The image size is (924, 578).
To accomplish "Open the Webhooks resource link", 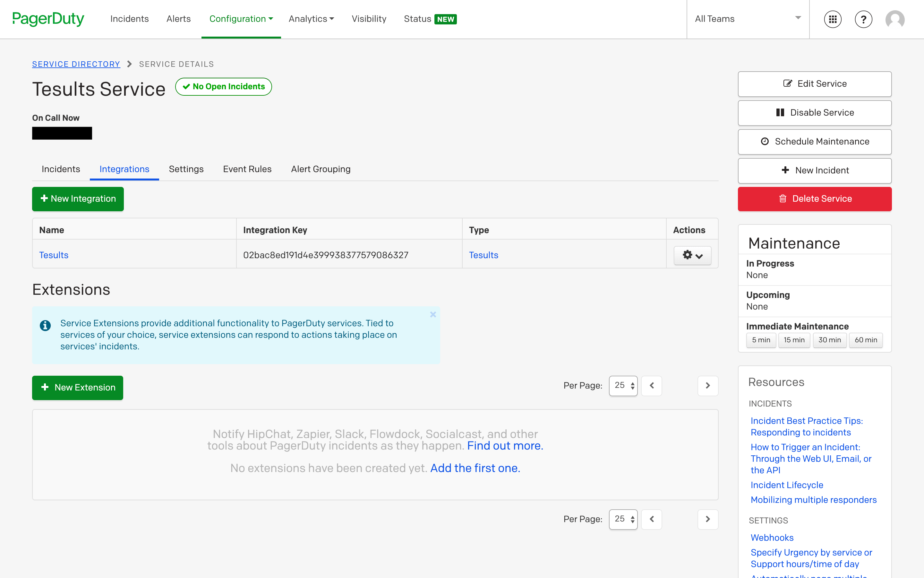I will pos(772,538).
